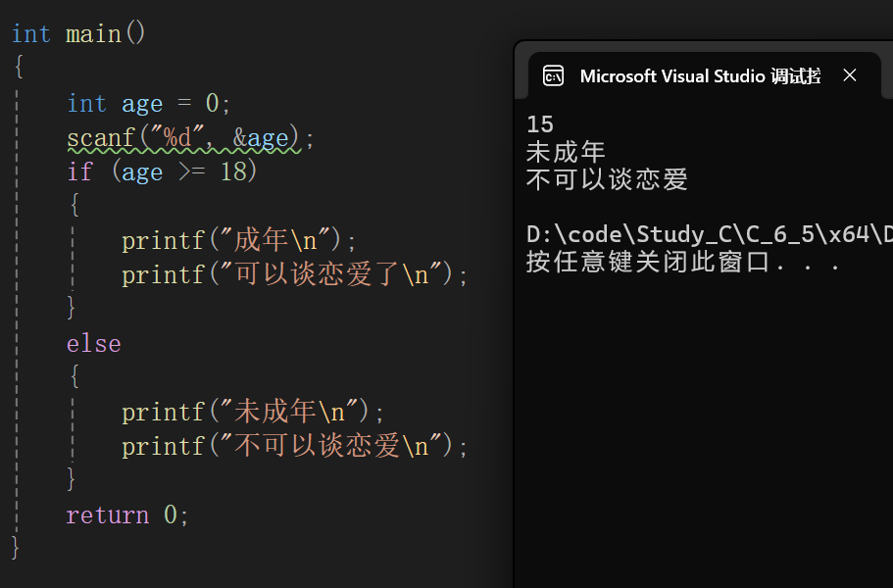Viewport: 893px width, 588px height.
Task: Click the variable age in its declaration line
Action: tap(142, 103)
